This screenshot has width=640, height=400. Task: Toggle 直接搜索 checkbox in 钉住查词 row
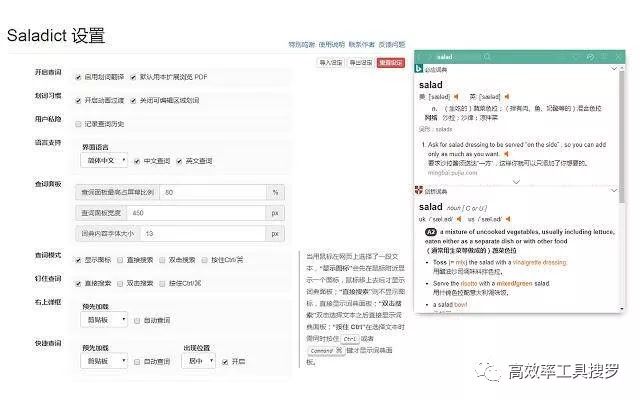[78, 283]
